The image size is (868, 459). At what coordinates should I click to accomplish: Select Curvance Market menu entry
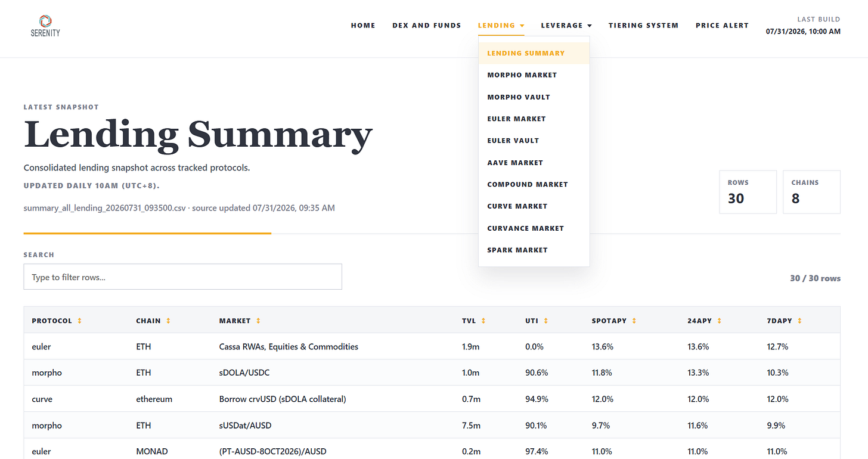[534, 228]
